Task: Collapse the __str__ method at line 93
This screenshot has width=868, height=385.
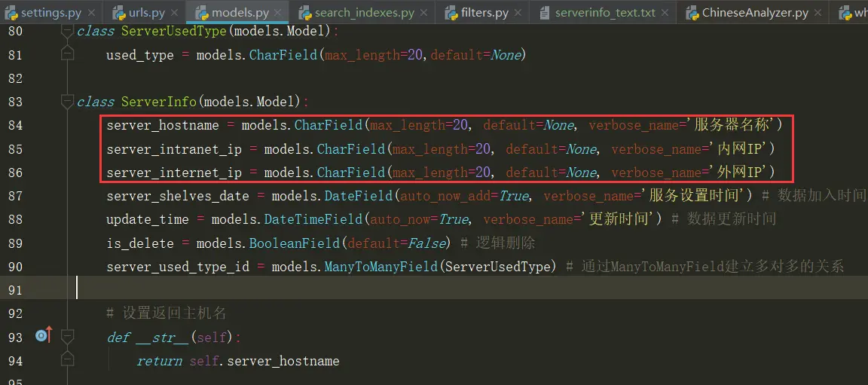Action: [x=68, y=336]
